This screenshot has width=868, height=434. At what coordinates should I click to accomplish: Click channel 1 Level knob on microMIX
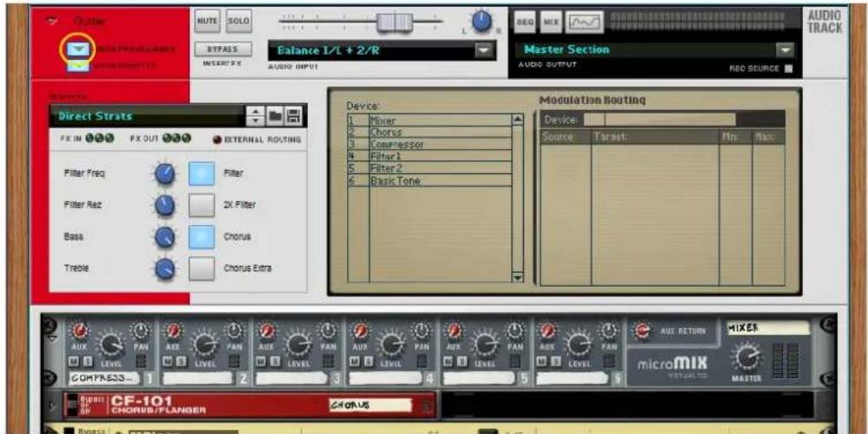click(x=111, y=346)
